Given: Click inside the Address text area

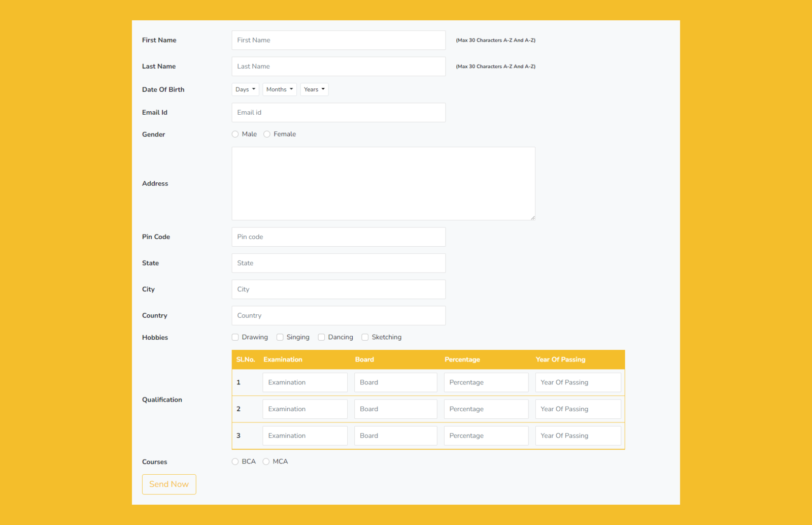Looking at the screenshot, I should (383, 184).
